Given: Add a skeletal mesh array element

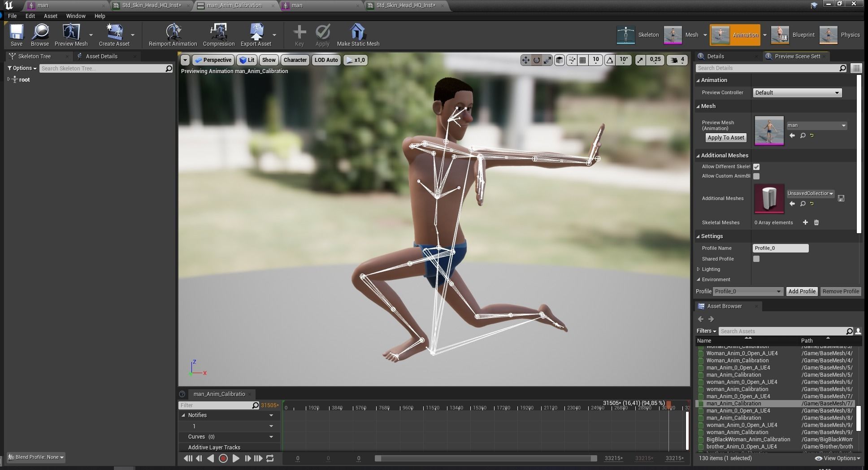Looking at the screenshot, I should tap(805, 222).
